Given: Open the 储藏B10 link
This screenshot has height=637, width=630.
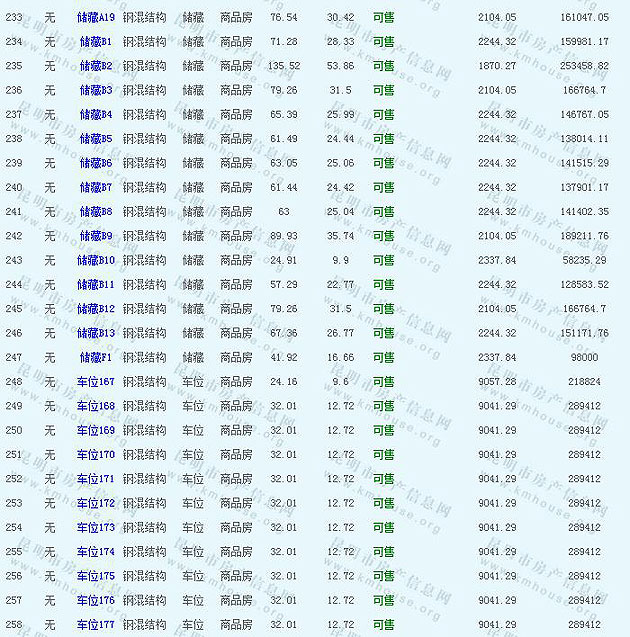Looking at the screenshot, I should coord(96,260).
